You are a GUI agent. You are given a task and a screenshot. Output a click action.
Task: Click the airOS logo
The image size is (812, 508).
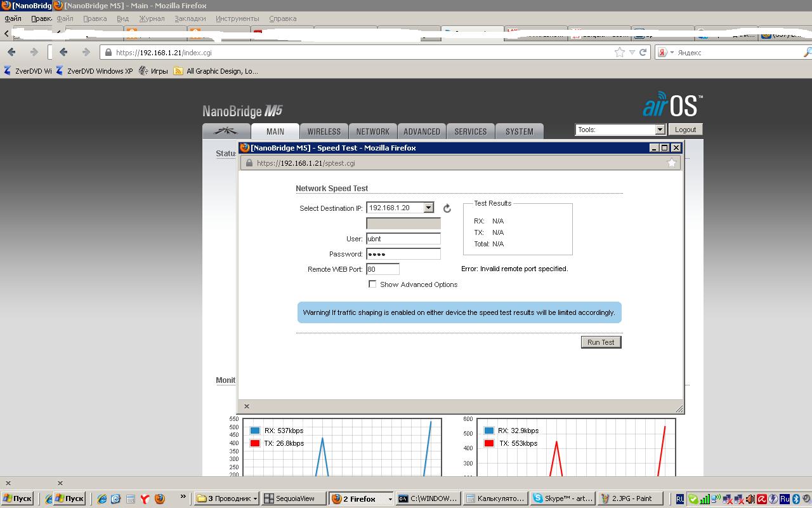tap(672, 105)
